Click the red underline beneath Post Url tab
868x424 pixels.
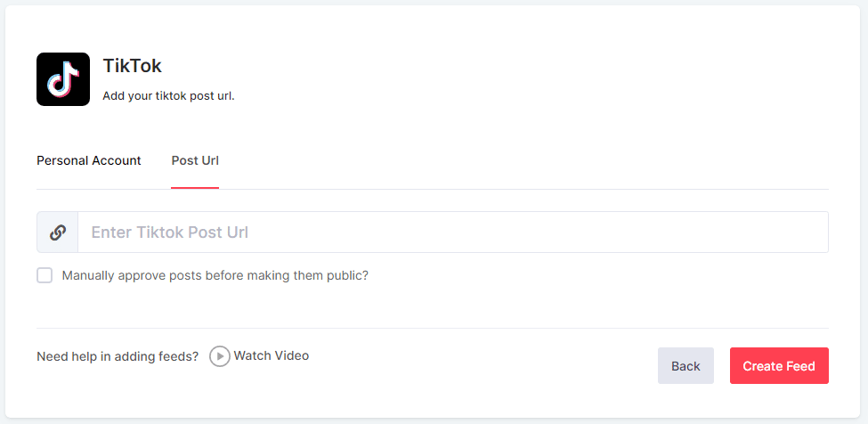click(195, 188)
